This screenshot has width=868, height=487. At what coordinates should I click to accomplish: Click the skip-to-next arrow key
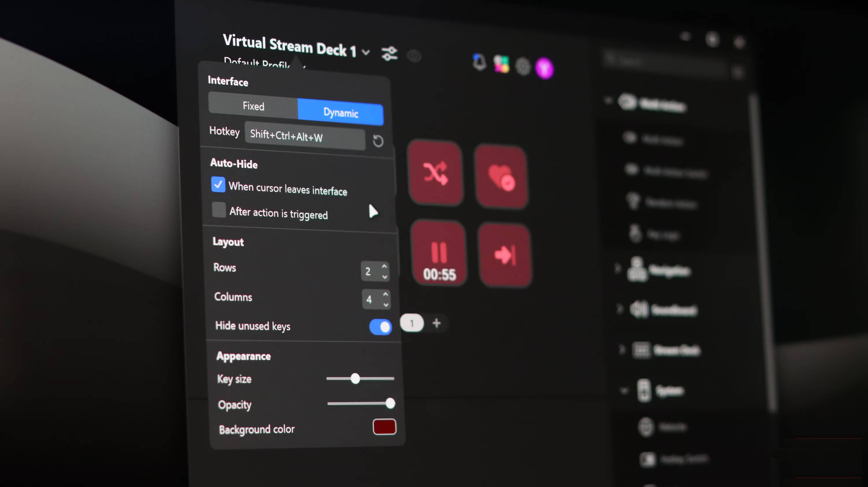click(504, 255)
